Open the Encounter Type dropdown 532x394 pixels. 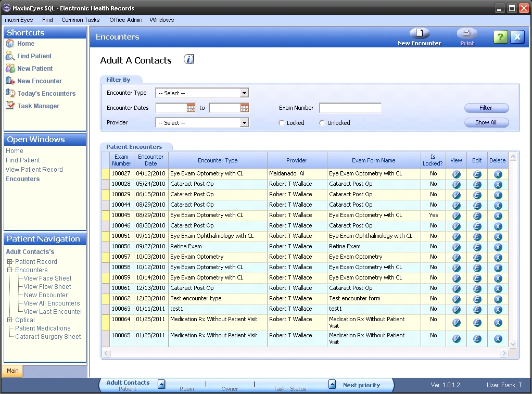(x=244, y=93)
